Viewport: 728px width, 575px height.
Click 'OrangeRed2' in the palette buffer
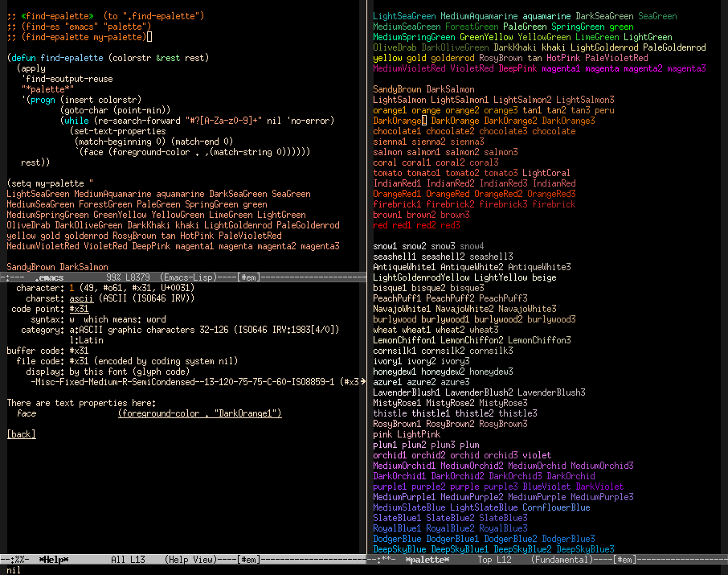(x=499, y=194)
